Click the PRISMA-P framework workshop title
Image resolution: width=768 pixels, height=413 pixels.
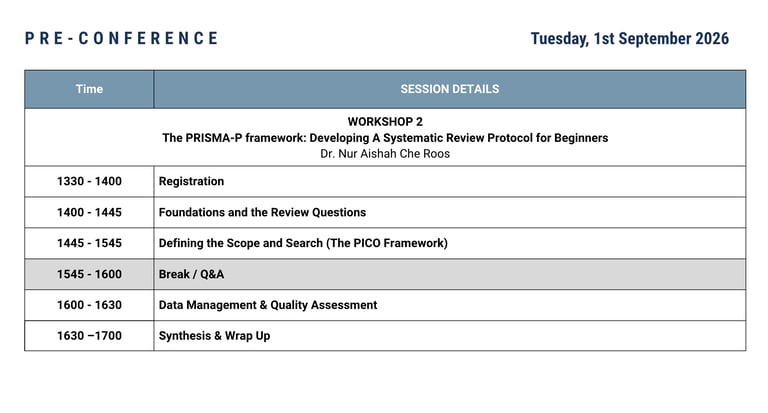click(x=385, y=138)
